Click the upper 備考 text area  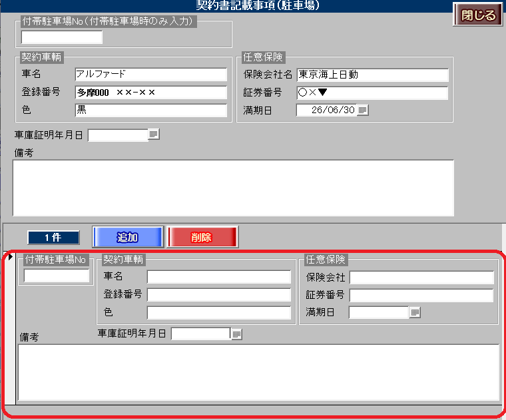(233, 187)
